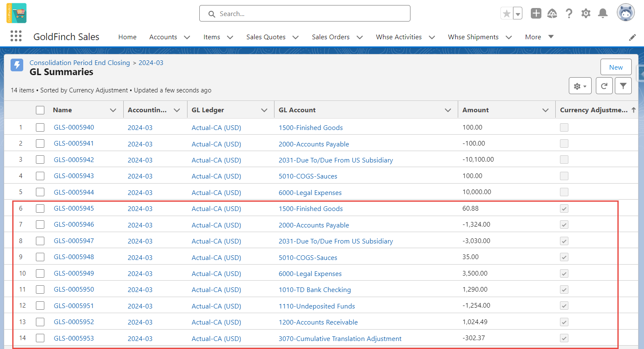
Task: Expand the Accounts tab chevron
Action: point(187,37)
